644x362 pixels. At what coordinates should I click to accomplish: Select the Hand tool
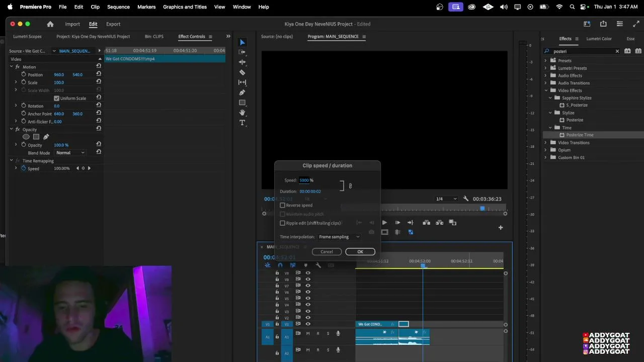coord(242,113)
